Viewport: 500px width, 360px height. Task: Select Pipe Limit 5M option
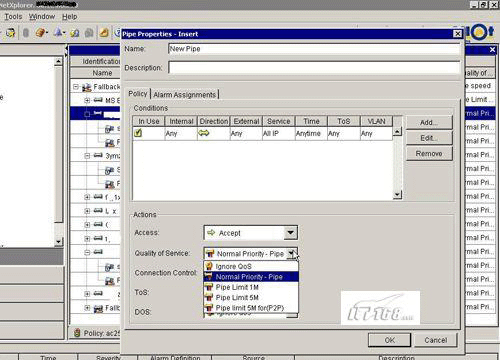pos(251,297)
